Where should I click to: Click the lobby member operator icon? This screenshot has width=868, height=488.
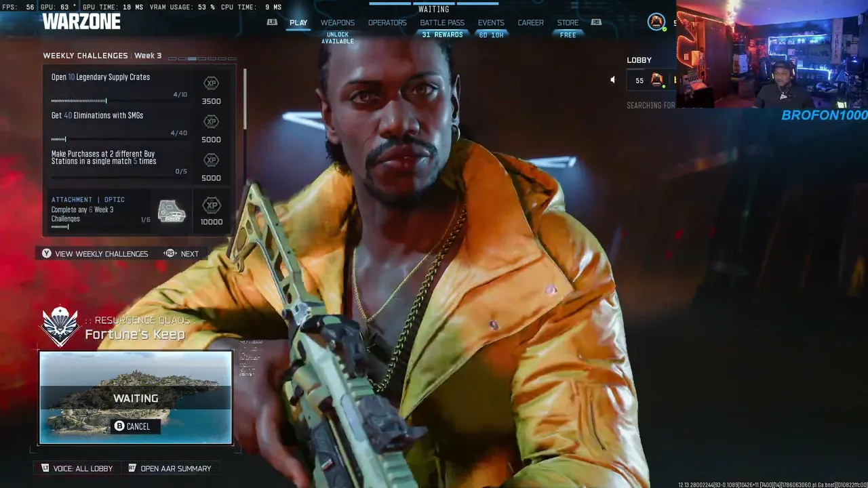[x=656, y=80]
